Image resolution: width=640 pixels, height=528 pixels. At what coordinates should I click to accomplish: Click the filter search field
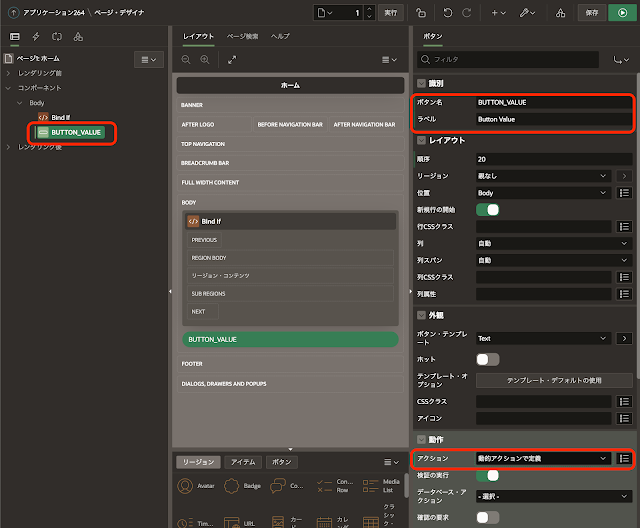pyautogui.click(x=508, y=60)
